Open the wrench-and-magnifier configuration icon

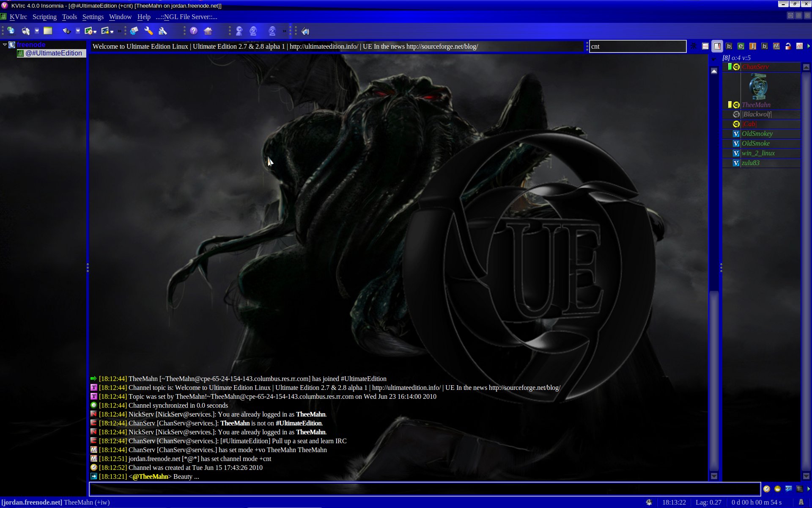point(163,31)
